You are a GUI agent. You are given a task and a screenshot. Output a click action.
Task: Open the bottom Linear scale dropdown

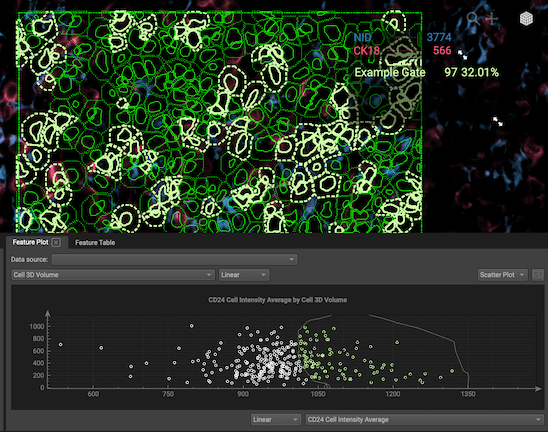[275, 419]
